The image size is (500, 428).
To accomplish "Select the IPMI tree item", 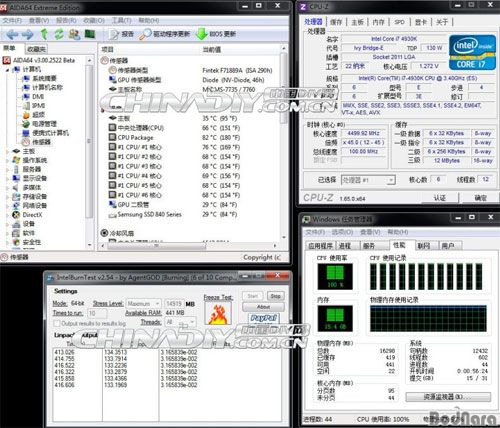I will (34, 106).
